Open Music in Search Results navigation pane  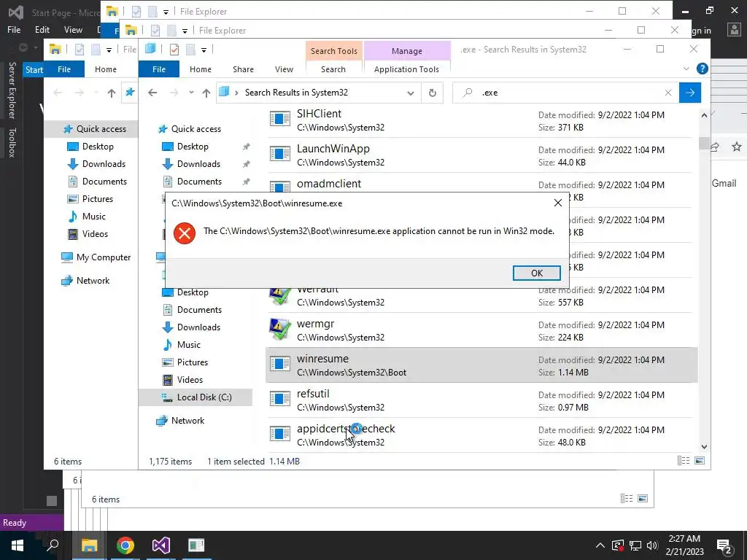coord(189,345)
